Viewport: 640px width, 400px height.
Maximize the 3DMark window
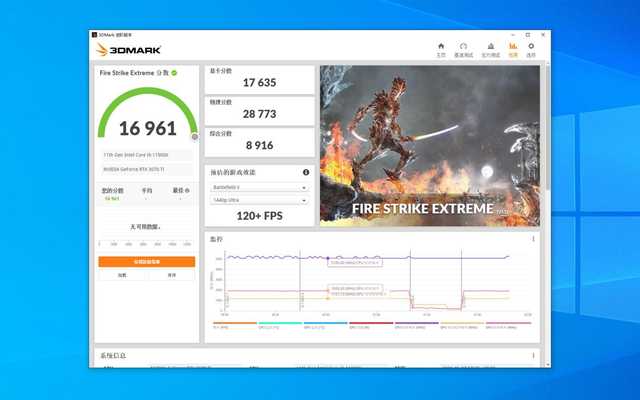point(528,35)
